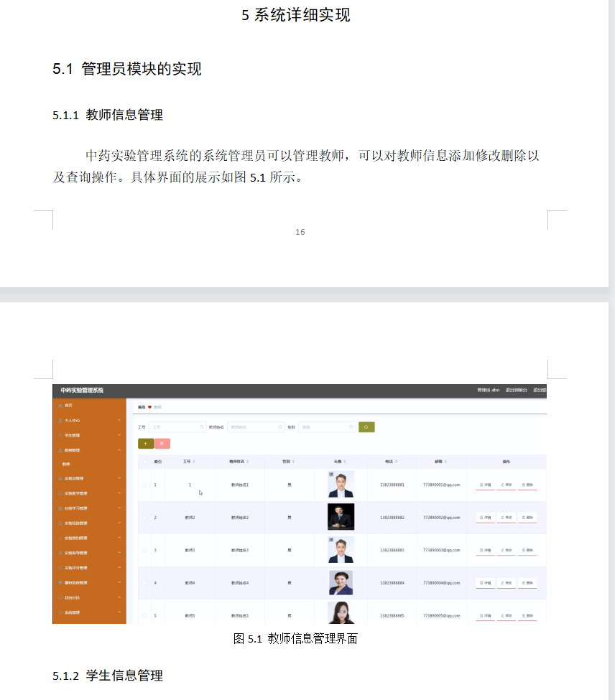Check the checkbox for 教师2 row

pyautogui.click(x=144, y=518)
